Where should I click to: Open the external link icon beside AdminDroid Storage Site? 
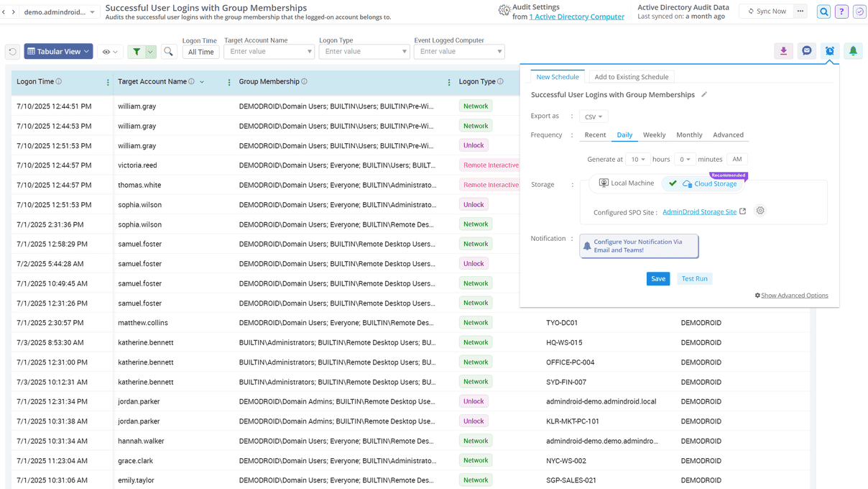tap(743, 211)
